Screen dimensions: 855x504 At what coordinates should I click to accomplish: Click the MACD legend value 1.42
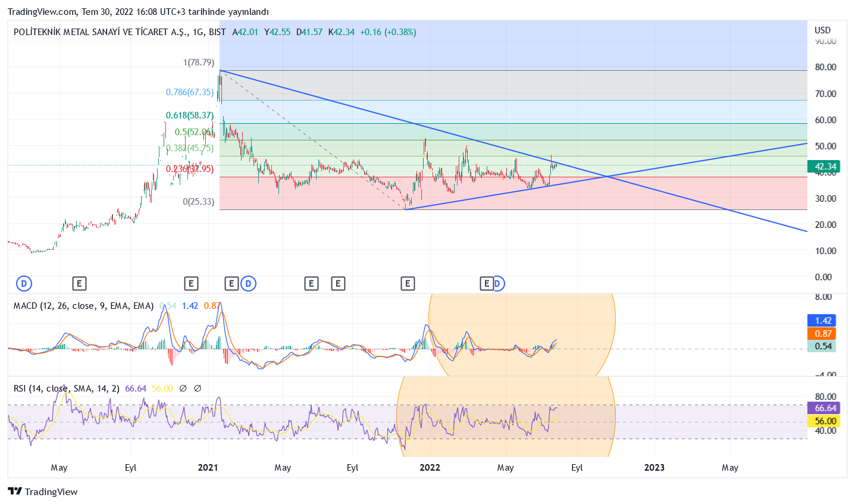pyautogui.click(x=190, y=306)
